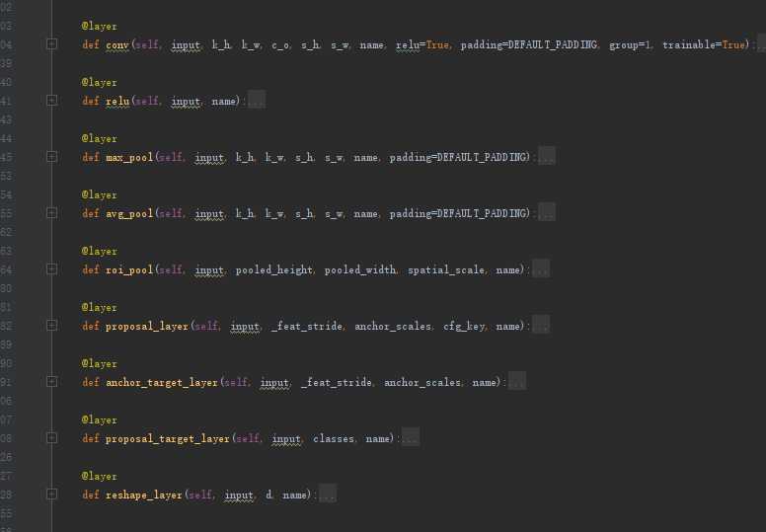
Task: Click the max_pool function name
Action: [x=129, y=157]
